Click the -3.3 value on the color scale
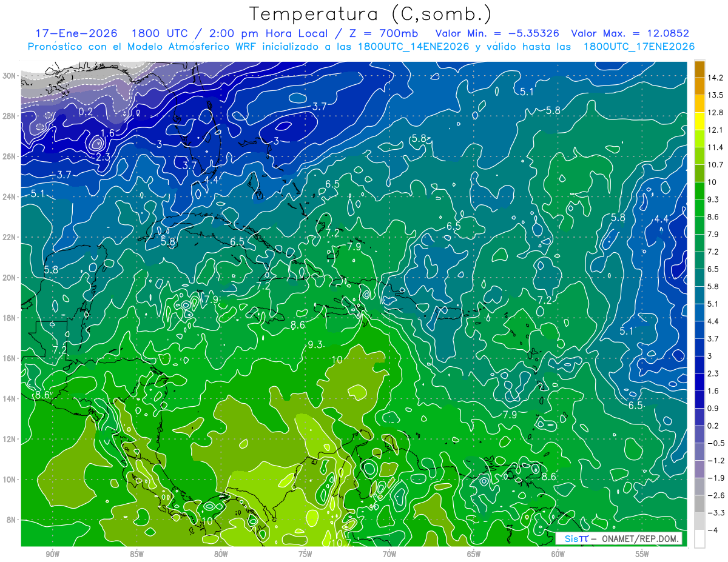The image size is (728, 562). [x=716, y=513]
